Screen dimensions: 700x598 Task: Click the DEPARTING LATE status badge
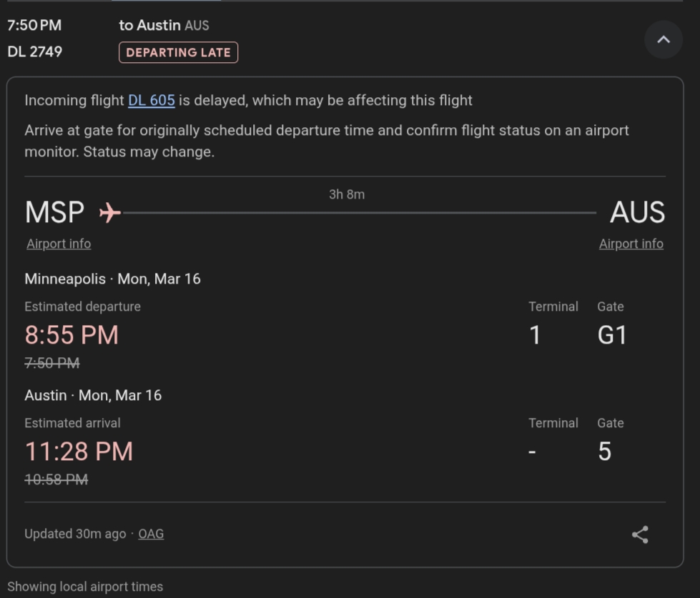click(x=178, y=52)
